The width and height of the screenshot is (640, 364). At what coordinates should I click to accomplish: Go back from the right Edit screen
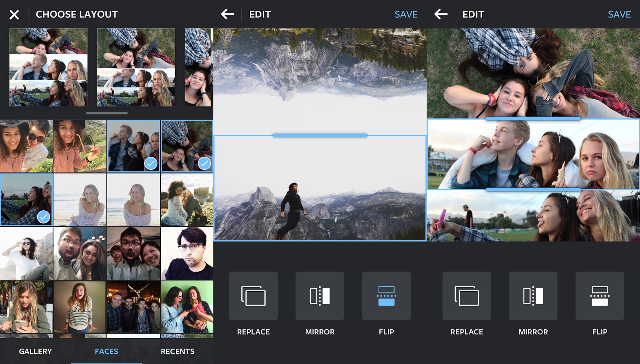(x=441, y=15)
